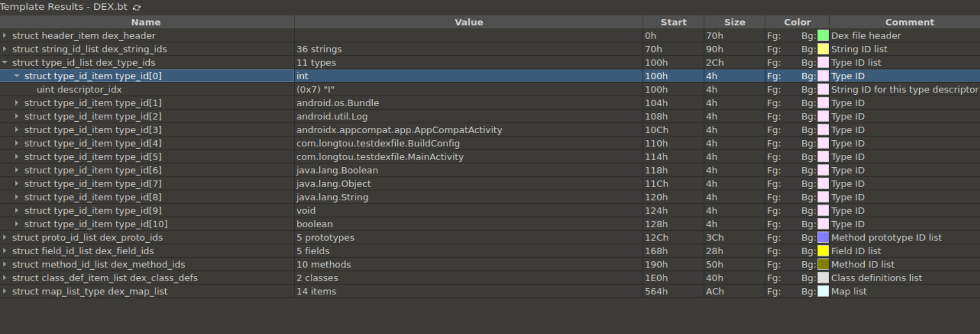Select the dex_class_defs row
Viewport: 980px width, 334px height.
click(x=105, y=278)
